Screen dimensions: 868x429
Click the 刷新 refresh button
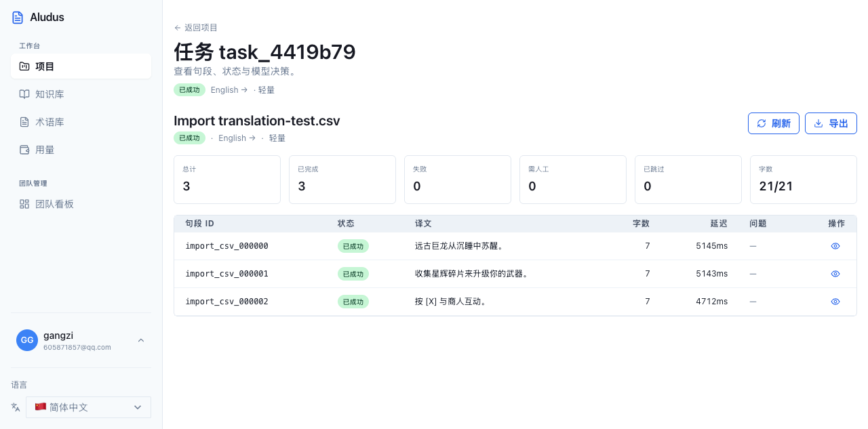pos(774,123)
